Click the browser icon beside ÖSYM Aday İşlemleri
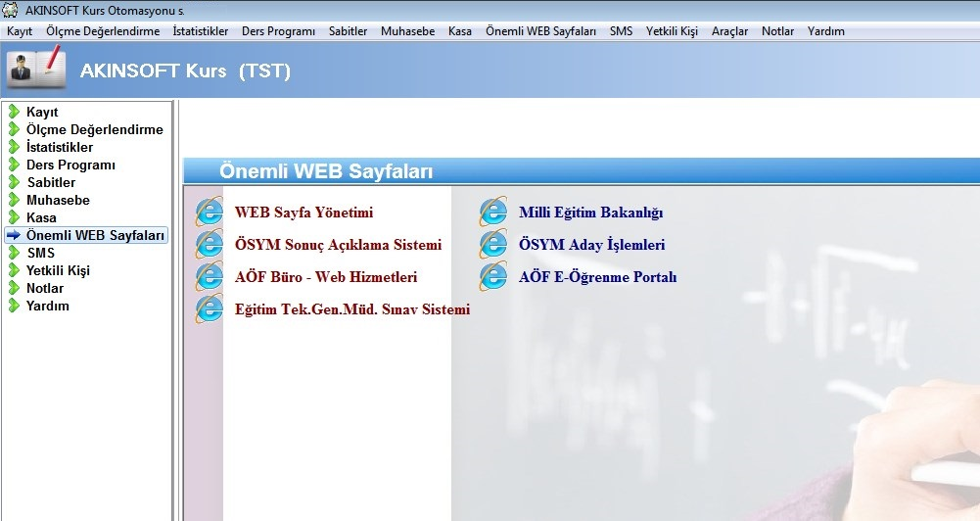The height and width of the screenshot is (521, 980). tap(493, 245)
